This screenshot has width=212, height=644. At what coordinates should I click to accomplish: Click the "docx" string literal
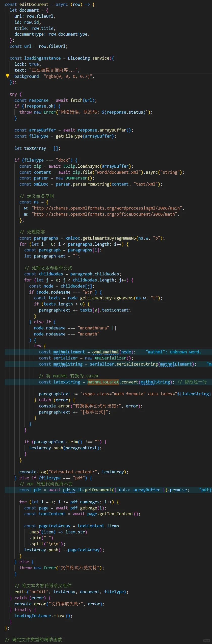63,160
